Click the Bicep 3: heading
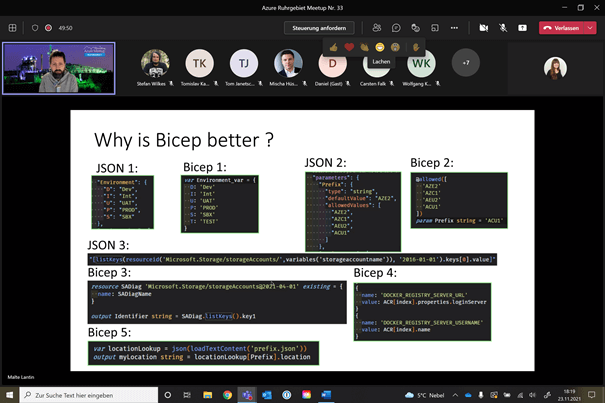This screenshot has width=605, height=403. click(x=109, y=272)
